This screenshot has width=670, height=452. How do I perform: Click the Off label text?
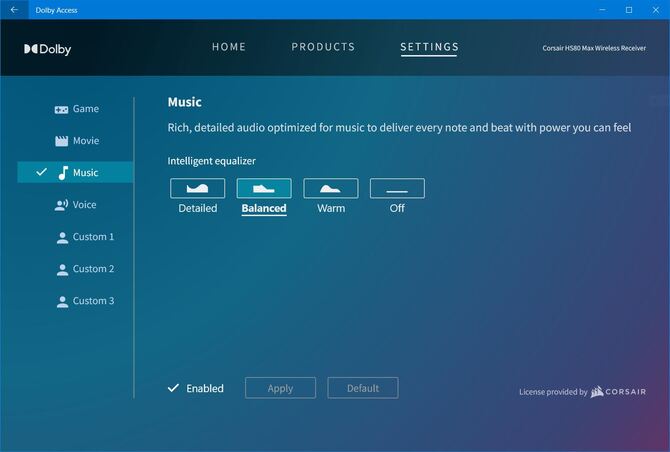397,208
